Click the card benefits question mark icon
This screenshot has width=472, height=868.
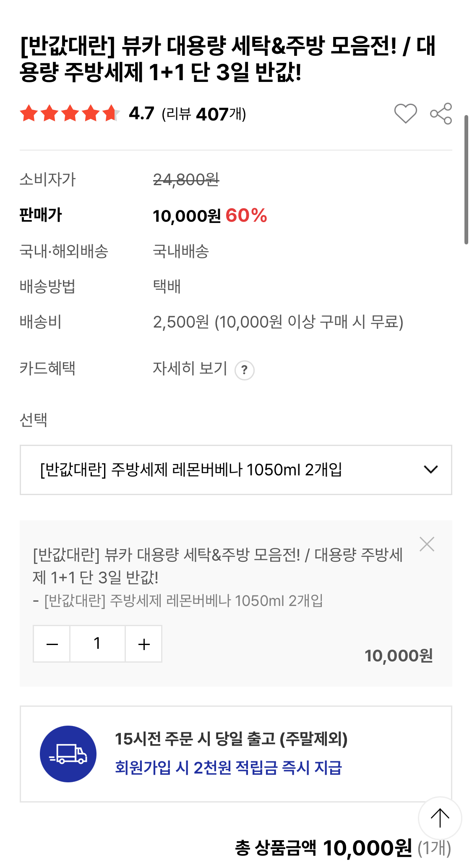pyautogui.click(x=245, y=370)
